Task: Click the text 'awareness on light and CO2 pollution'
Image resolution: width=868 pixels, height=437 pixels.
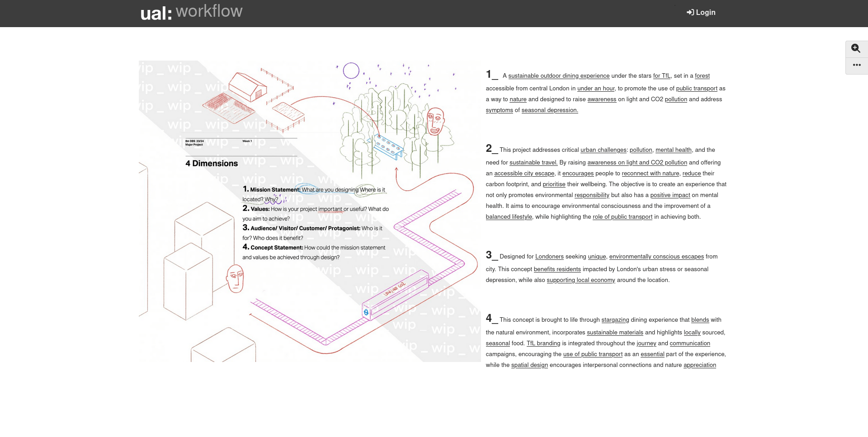Action: [x=637, y=163]
